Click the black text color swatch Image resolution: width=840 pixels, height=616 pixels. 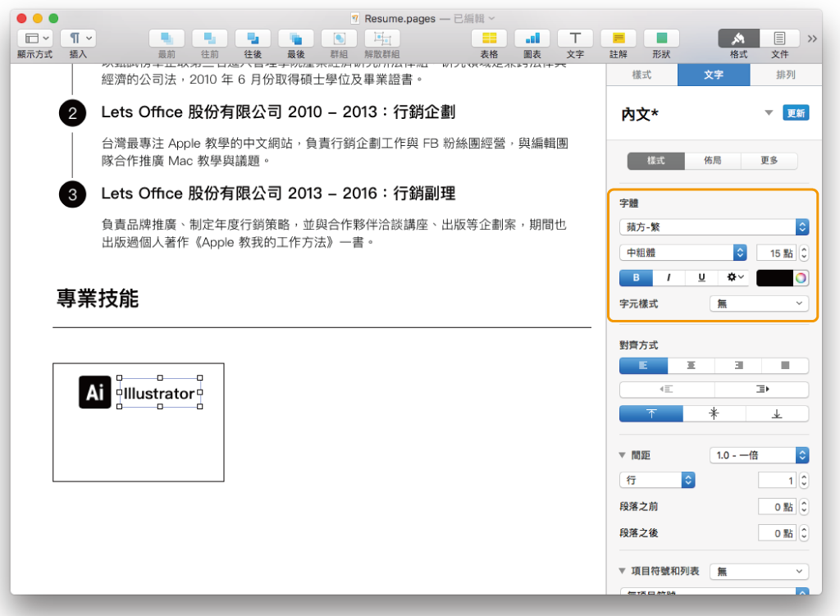pos(774,277)
